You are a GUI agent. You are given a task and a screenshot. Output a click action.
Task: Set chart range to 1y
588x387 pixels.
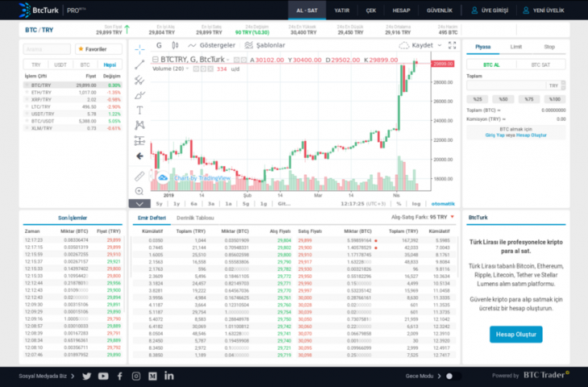click(x=176, y=204)
